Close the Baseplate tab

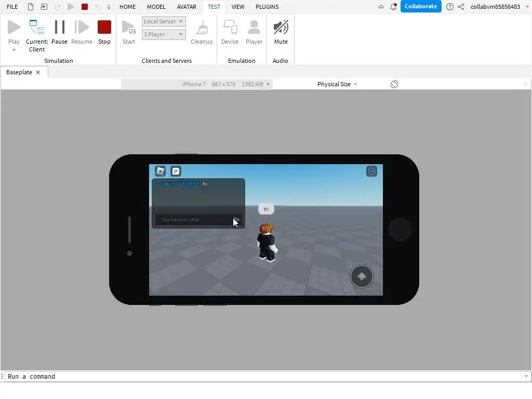click(38, 72)
